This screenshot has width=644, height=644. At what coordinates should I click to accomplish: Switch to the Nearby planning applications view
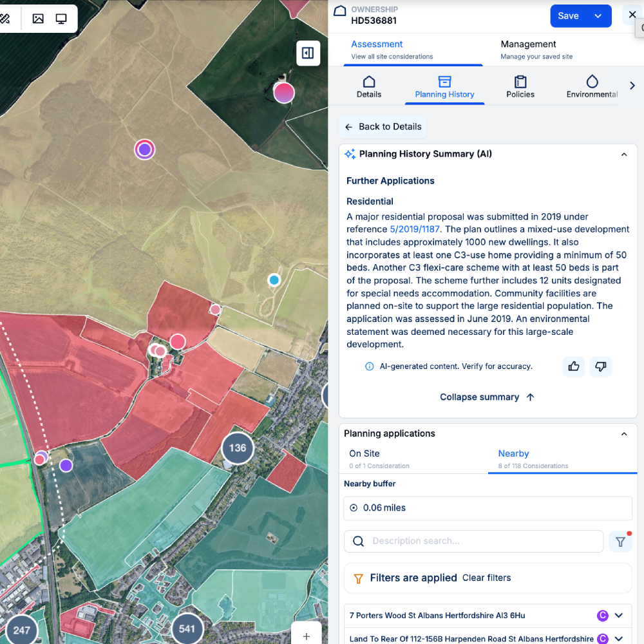coord(513,453)
